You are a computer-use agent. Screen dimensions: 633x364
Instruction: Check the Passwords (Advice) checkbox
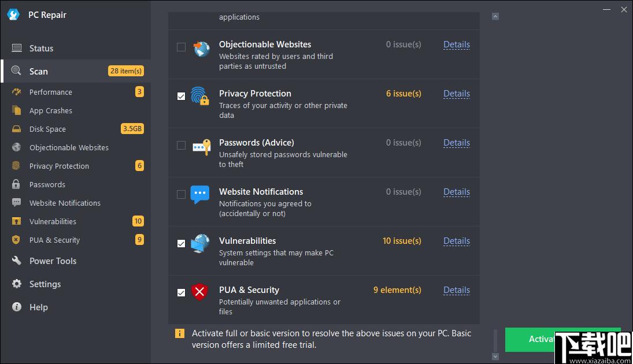(182, 145)
